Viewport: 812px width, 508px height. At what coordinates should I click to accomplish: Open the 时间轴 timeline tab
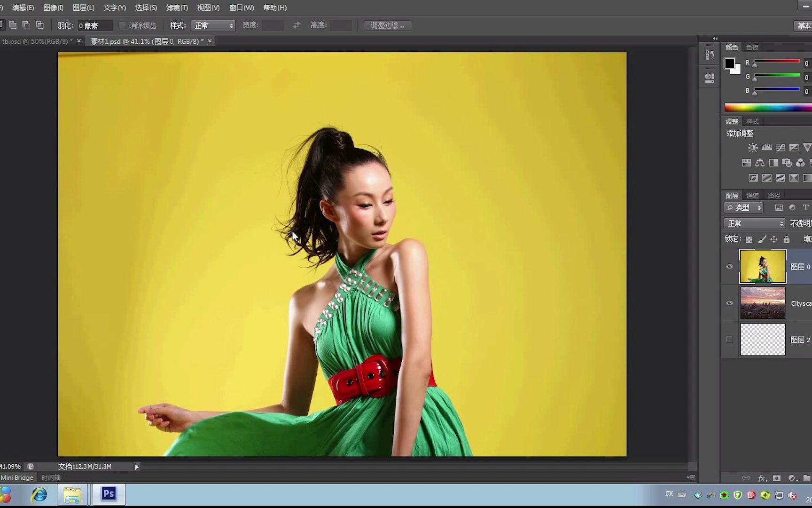click(51, 477)
